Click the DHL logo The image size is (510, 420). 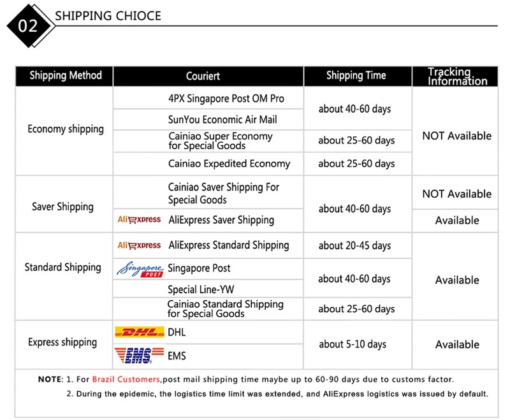click(x=138, y=332)
